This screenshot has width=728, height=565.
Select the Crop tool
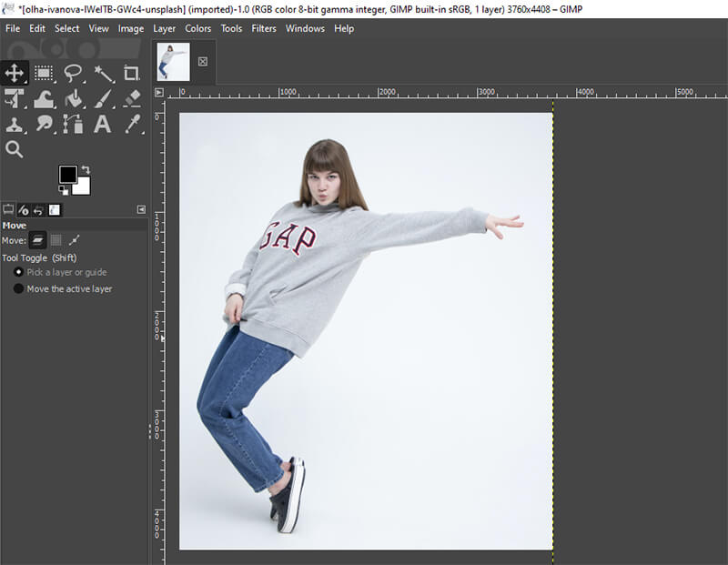click(132, 73)
